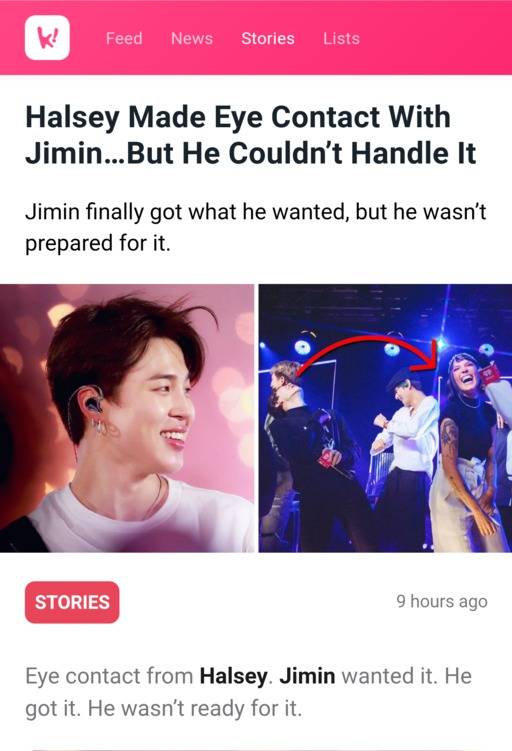
Task: Click the Halsey eye contact article headline
Action: click(x=250, y=135)
